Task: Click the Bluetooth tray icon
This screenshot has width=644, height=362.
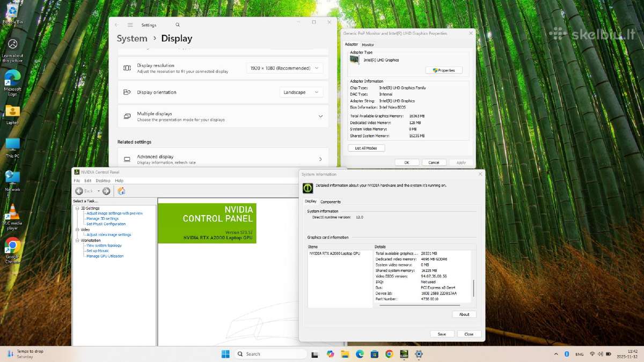Action: pyautogui.click(x=567, y=354)
